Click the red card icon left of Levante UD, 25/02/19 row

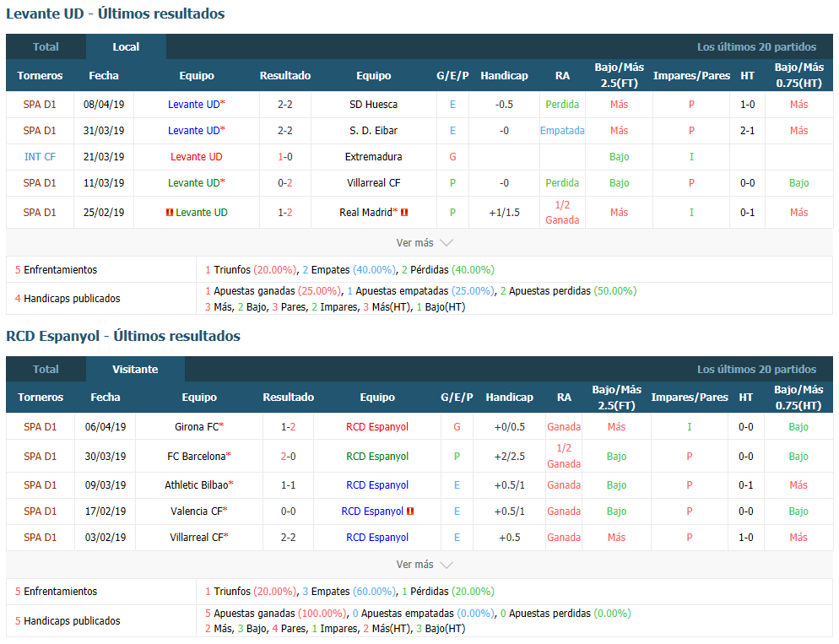tap(170, 213)
